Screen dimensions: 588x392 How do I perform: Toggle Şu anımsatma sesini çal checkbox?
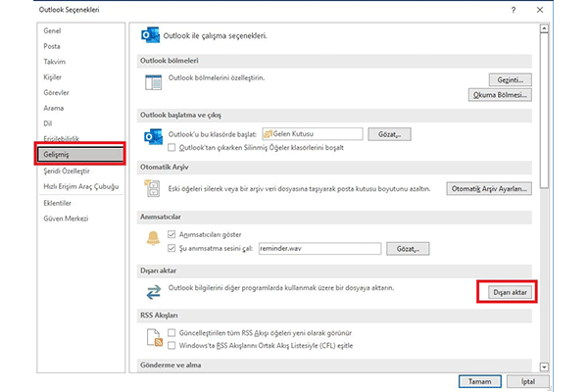pos(171,248)
